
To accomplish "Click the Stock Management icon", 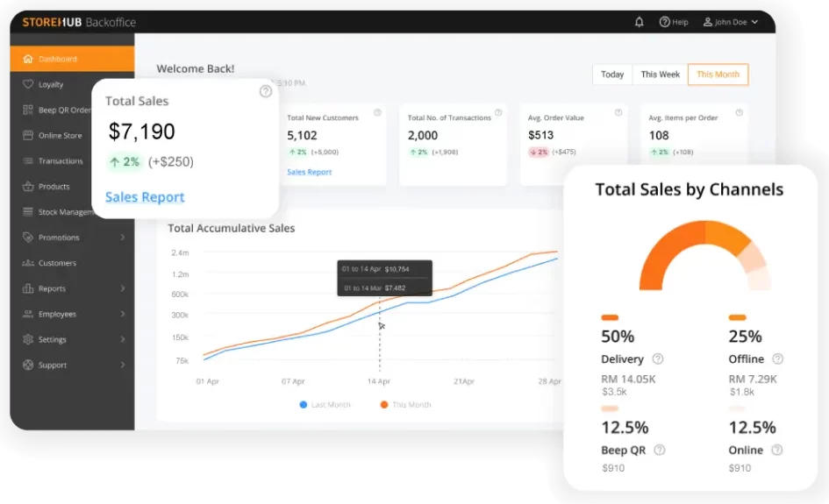I will click(28, 212).
